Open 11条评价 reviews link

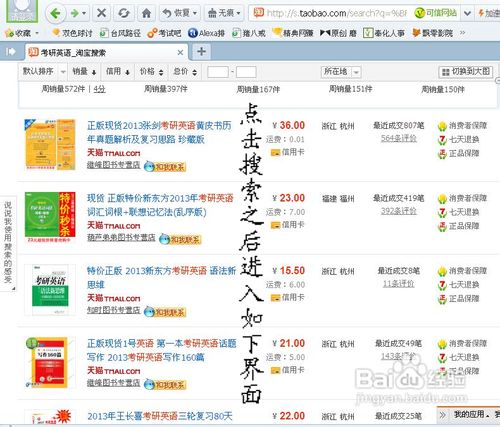[399, 283]
